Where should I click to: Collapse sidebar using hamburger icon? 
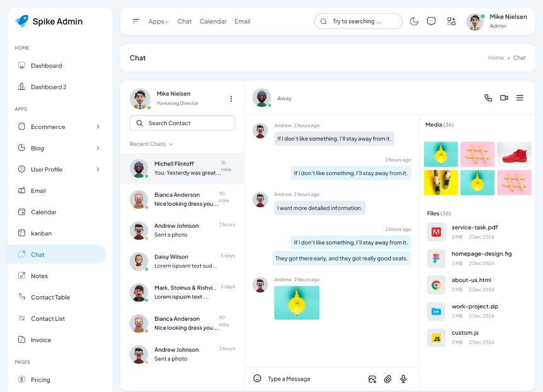[x=136, y=21]
